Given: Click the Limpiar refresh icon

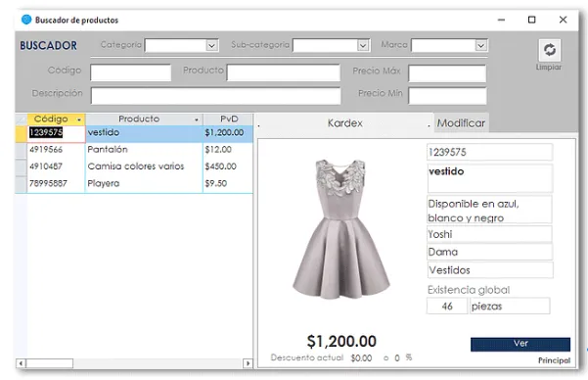Looking at the screenshot, I should 550,50.
